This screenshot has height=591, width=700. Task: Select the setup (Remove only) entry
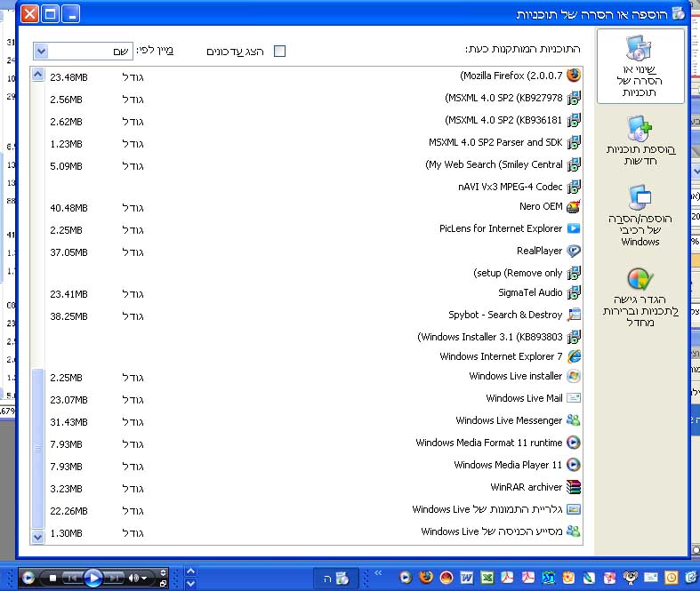pyautogui.click(x=518, y=273)
